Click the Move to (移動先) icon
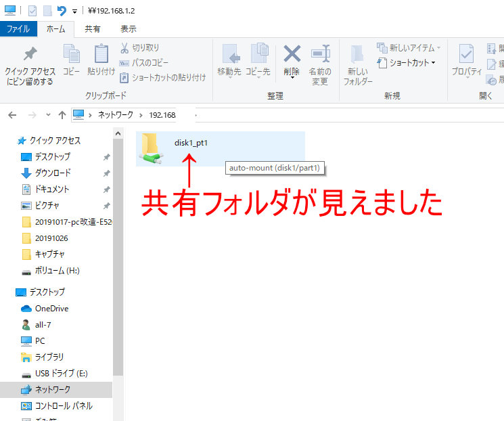This screenshot has width=504, height=421. [x=229, y=54]
